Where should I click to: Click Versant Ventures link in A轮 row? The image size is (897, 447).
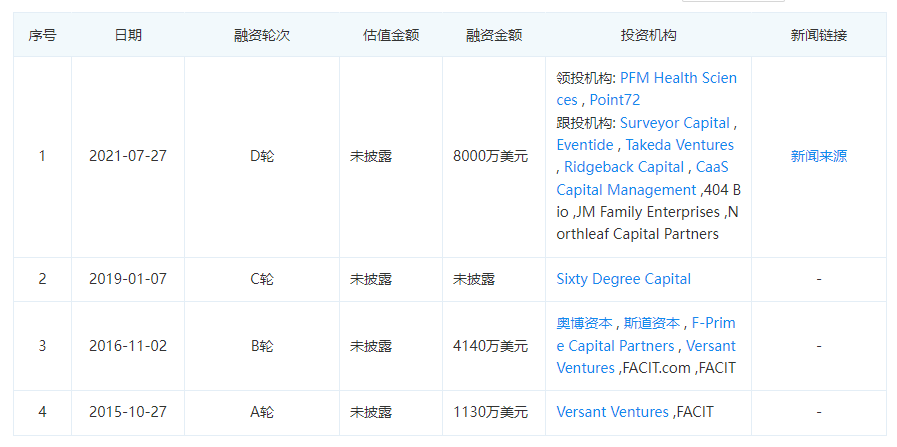[612, 412]
